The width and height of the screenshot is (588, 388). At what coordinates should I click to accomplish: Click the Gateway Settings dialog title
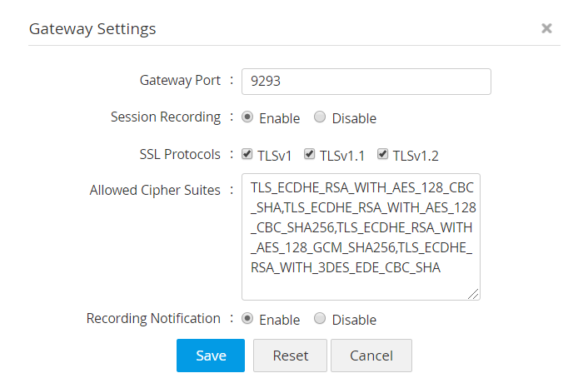click(92, 28)
